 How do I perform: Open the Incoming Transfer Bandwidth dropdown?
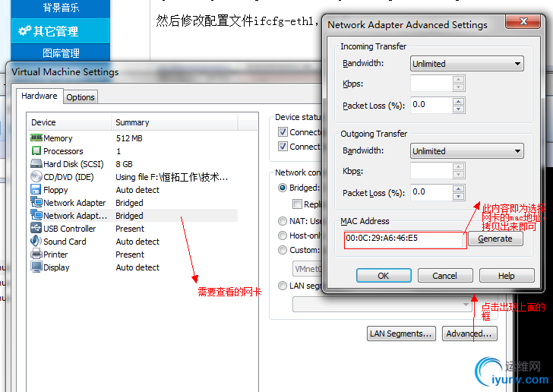466,64
